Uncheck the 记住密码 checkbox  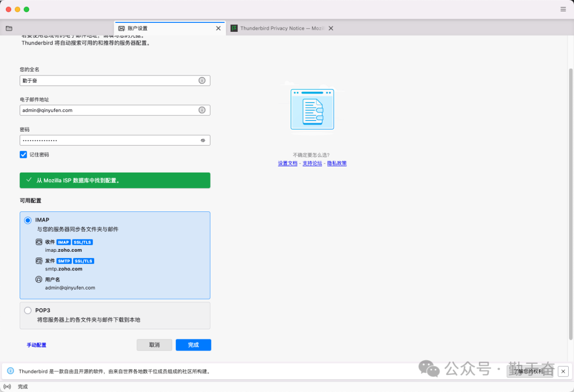tap(23, 155)
